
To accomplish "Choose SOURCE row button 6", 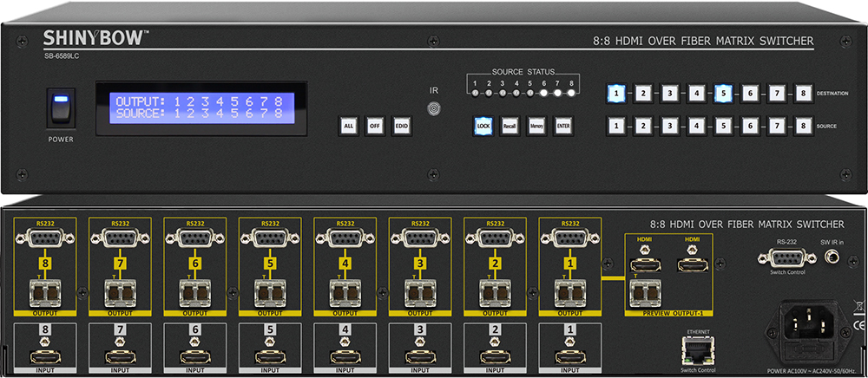I will (x=750, y=126).
